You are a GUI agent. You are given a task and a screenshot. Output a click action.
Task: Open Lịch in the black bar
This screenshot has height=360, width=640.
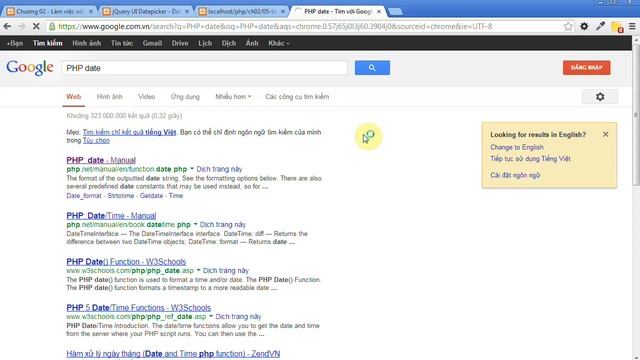(205, 43)
